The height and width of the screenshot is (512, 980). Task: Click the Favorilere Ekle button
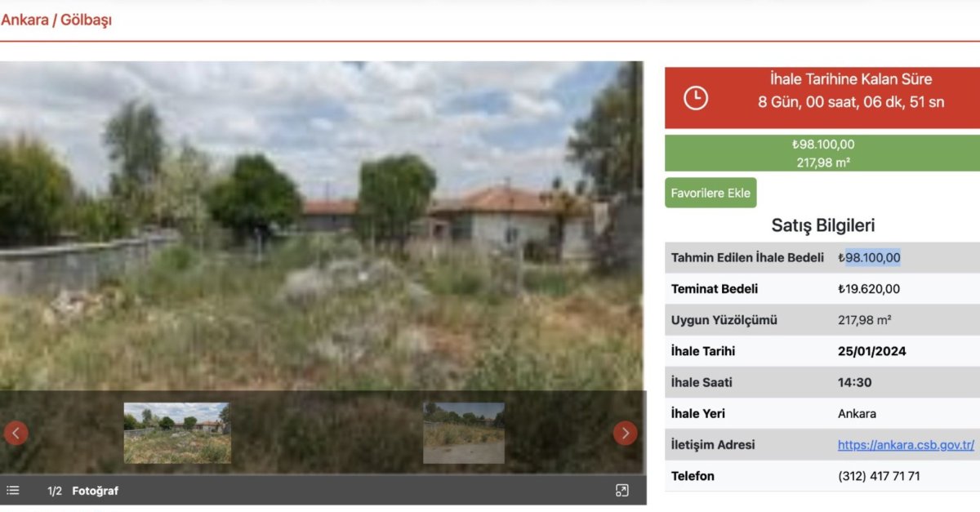(710, 193)
